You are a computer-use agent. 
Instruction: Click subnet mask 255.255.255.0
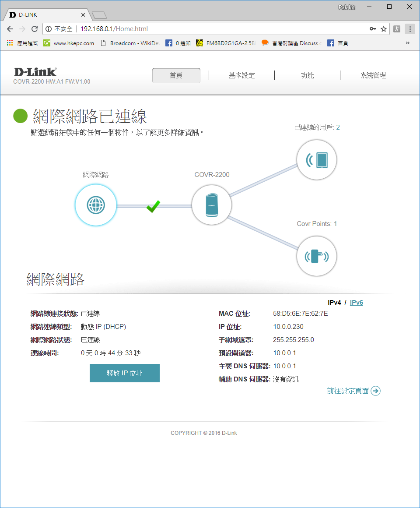tap(294, 340)
